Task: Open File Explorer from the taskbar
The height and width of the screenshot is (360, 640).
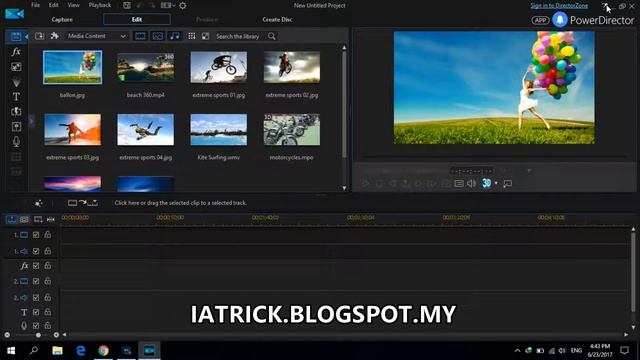Action: tap(57, 350)
